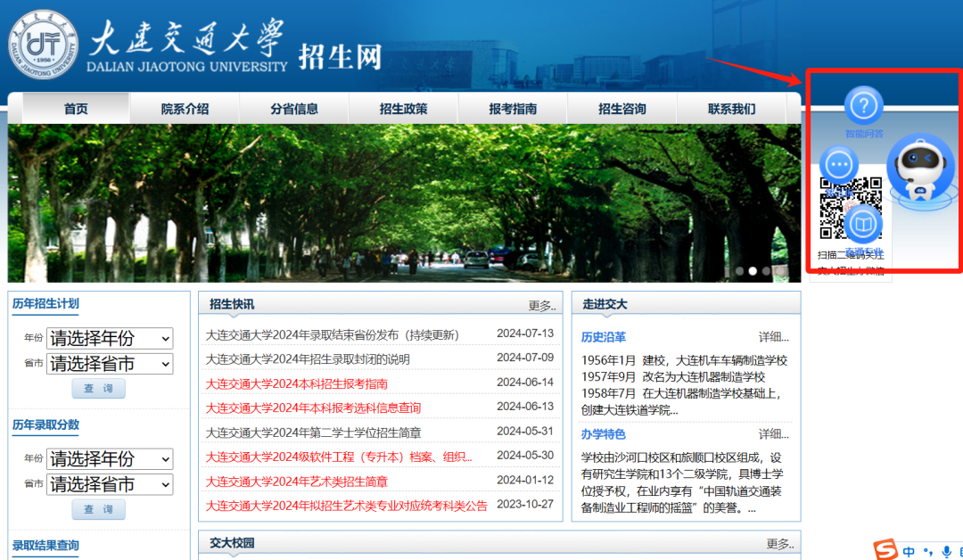Go to the 招生政策 navigation tab
This screenshot has width=963, height=560.
tap(403, 109)
